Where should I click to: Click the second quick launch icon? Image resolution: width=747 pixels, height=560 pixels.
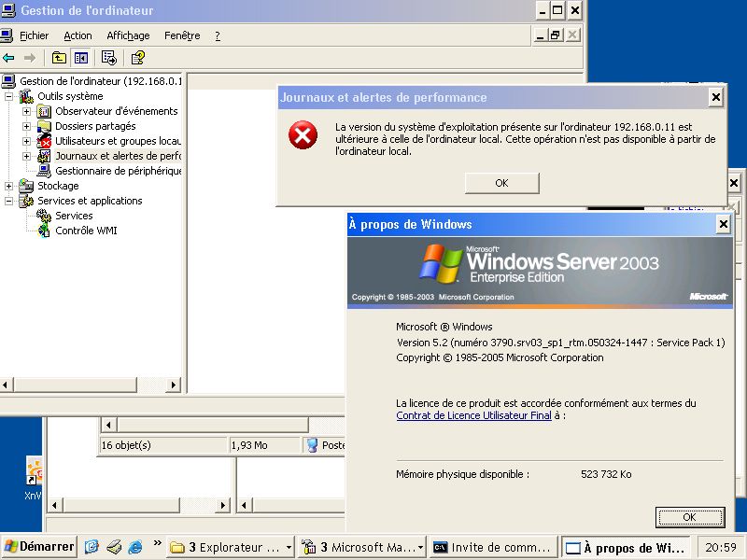(x=113, y=547)
